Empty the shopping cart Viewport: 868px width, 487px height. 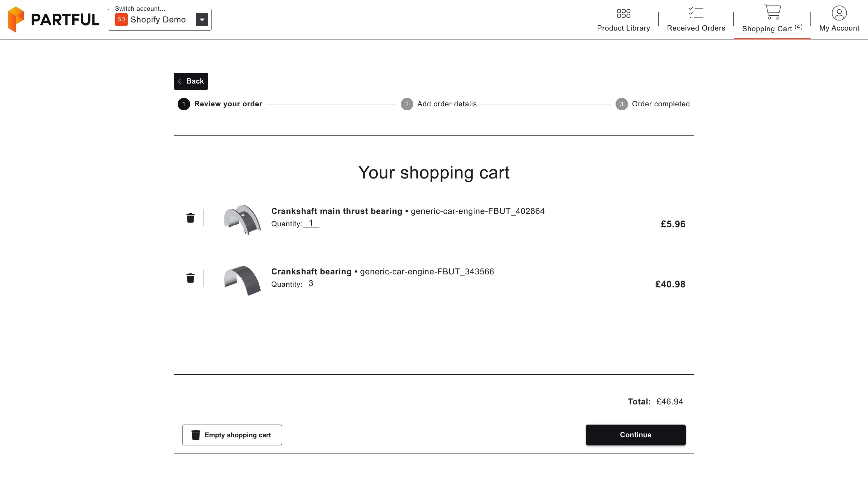(232, 435)
